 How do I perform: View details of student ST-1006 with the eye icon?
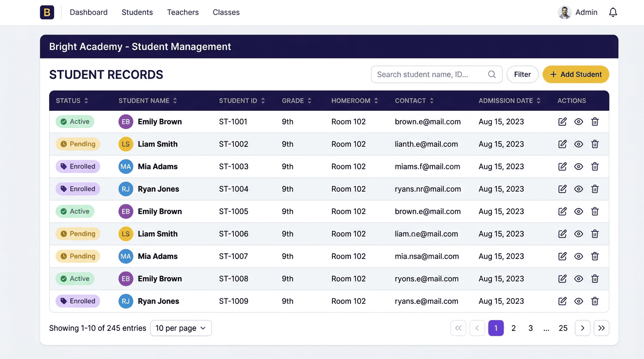tap(578, 234)
